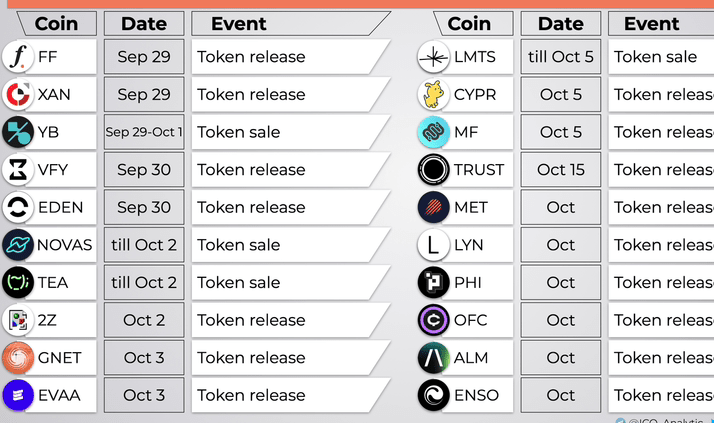Image resolution: width=714 pixels, height=423 pixels.
Task: Select the 'till Oct 5' date cell
Action: [561, 57]
